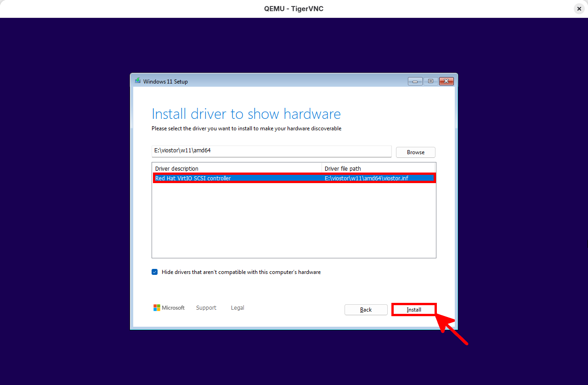Open the Browse dialog for driver location
This screenshot has width=588, height=385.
pos(415,152)
